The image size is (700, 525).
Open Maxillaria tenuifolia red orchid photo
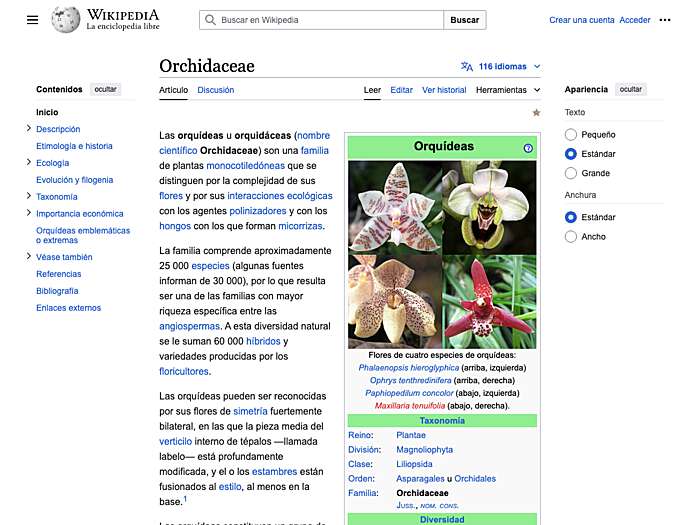(489, 302)
